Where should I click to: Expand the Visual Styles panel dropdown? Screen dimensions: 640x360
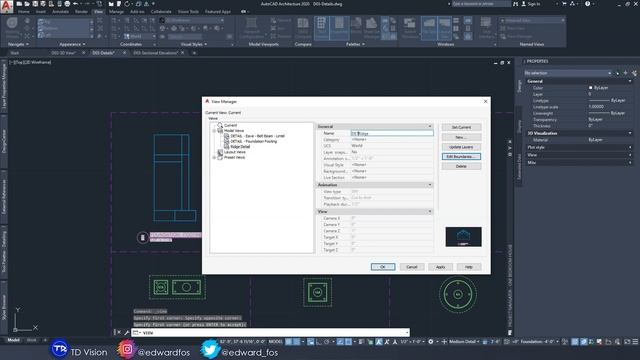194,44
